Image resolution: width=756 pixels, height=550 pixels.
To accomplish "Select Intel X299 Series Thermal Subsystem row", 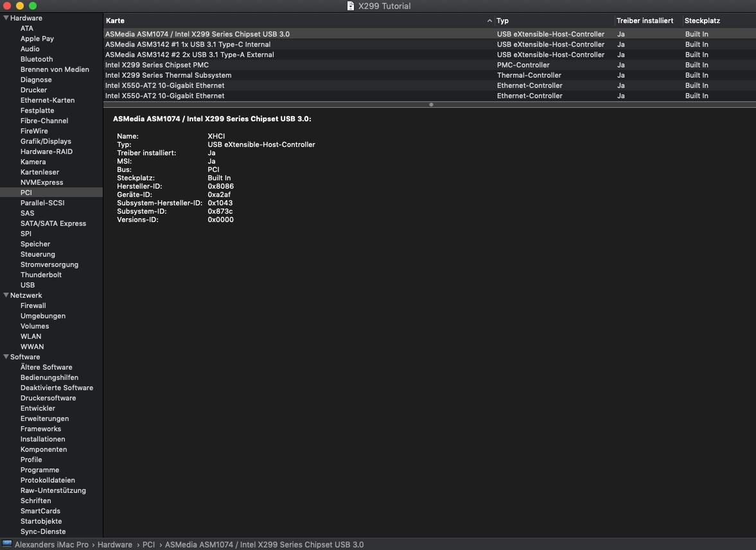I will pyautogui.click(x=430, y=75).
